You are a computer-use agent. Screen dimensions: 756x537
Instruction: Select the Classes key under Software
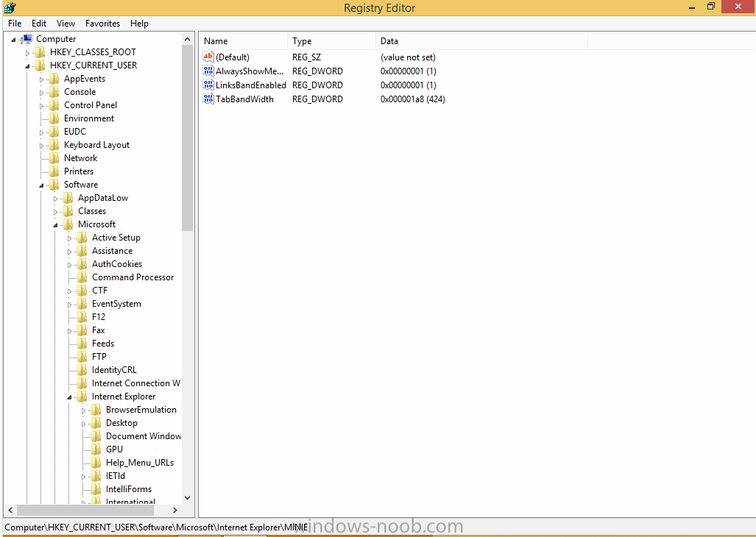tap(91, 211)
